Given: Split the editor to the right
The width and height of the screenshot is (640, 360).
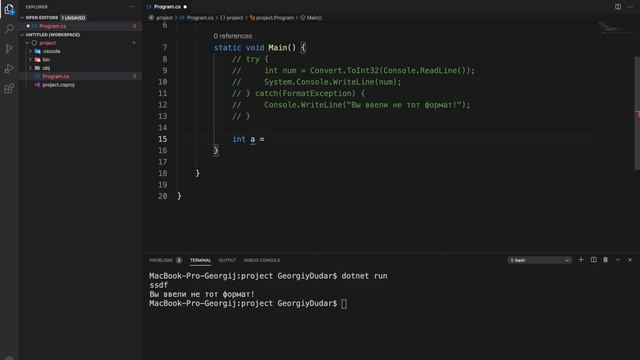Looking at the screenshot, I should [618, 7].
